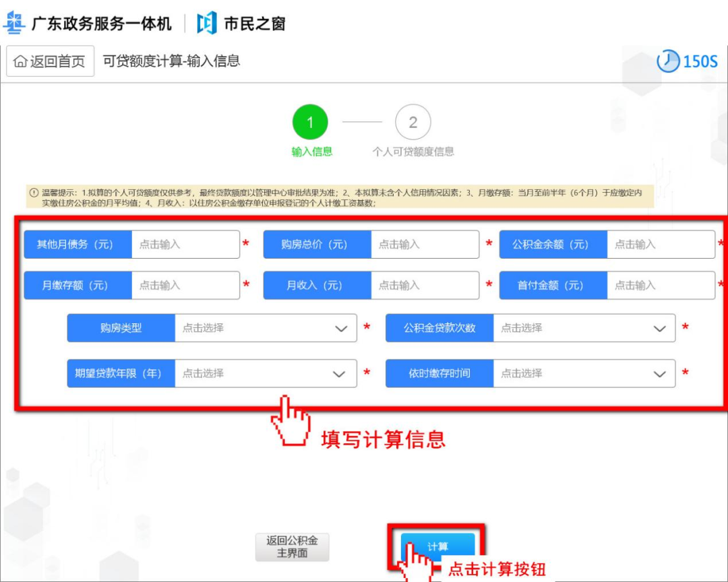The image size is (728, 582).
Task: Click the 其他月债务（元） label
Action: click(78, 244)
